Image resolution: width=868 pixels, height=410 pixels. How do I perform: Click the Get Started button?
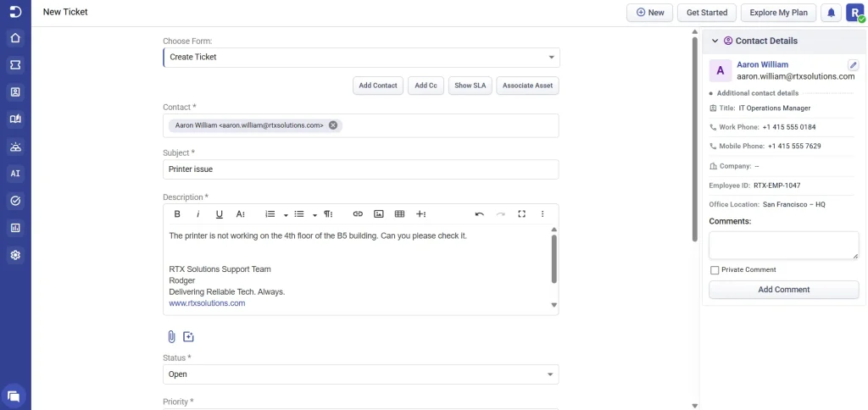[x=706, y=13]
